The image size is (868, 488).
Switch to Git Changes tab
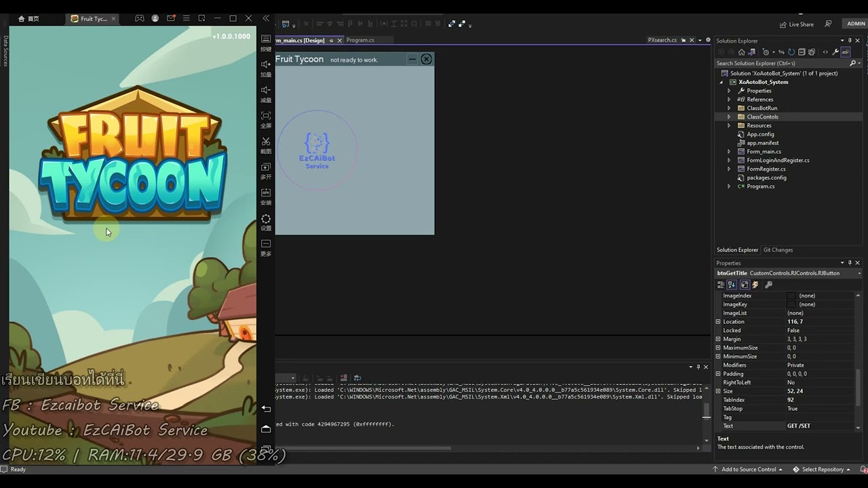point(778,250)
